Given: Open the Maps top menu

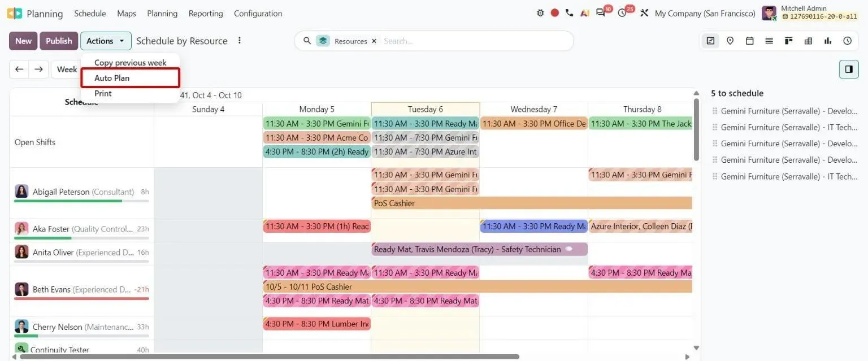Looking at the screenshot, I should [127, 14].
